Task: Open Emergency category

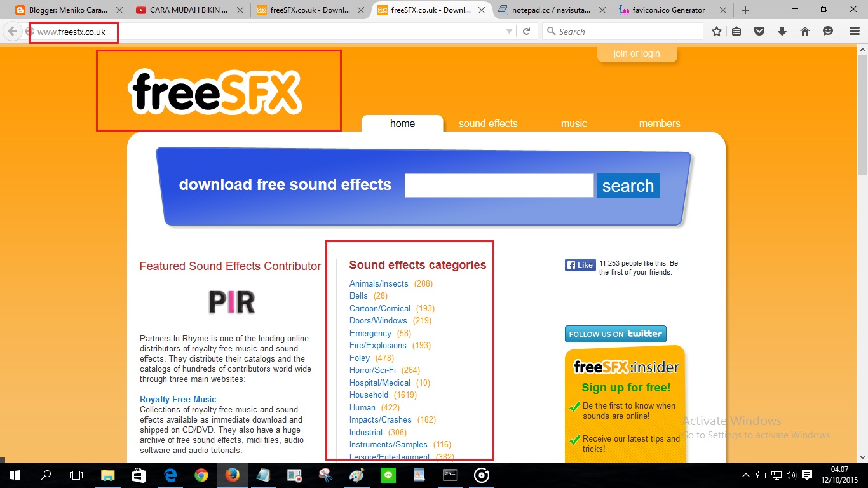Action: pyautogui.click(x=370, y=333)
